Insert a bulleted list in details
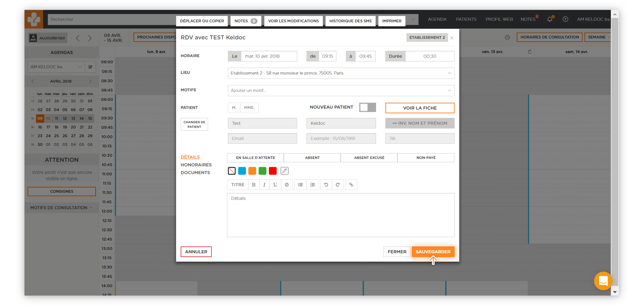This screenshot has width=644, height=307. (x=300, y=185)
